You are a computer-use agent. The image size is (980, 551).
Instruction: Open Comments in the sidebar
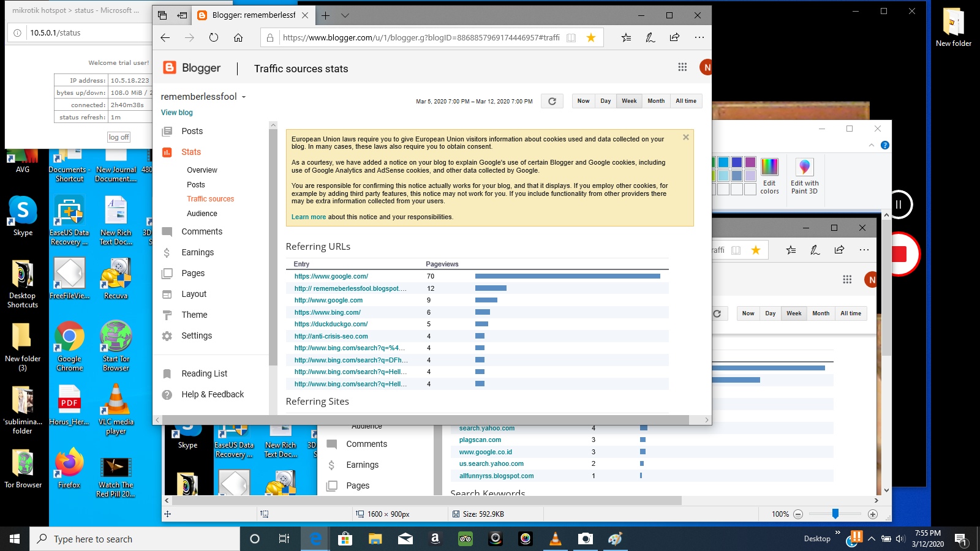[x=202, y=231]
